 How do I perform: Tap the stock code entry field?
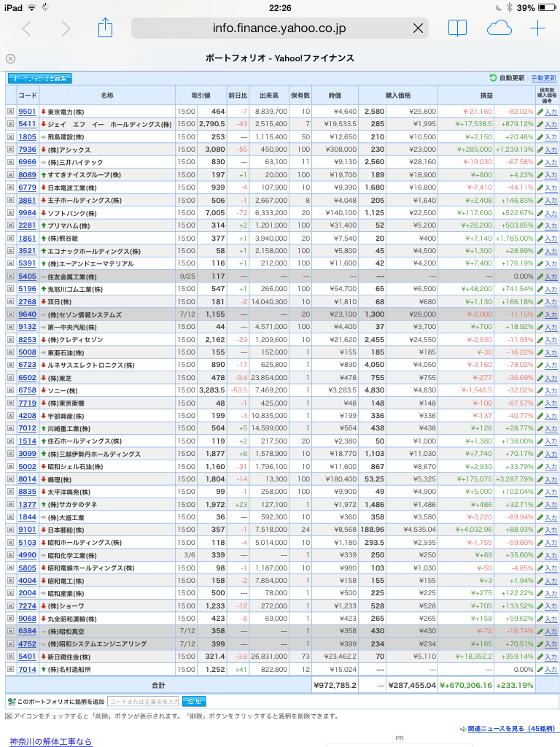(x=144, y=701)
